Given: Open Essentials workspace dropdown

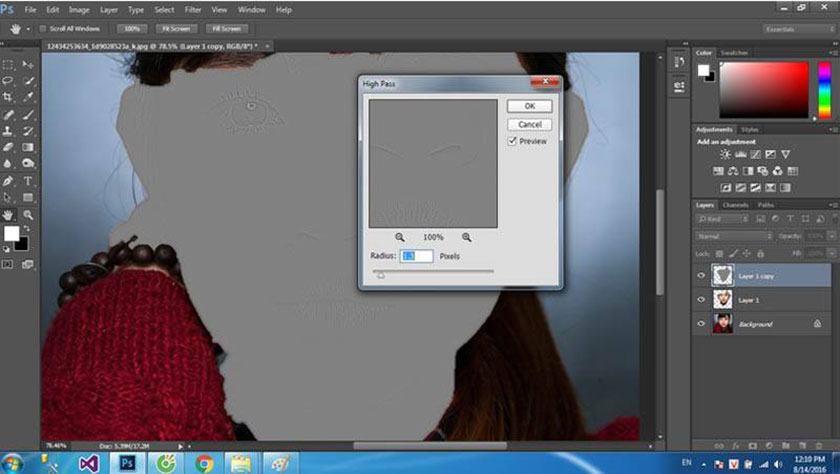Looking at the screenshot, I should [x=799, y=29].
